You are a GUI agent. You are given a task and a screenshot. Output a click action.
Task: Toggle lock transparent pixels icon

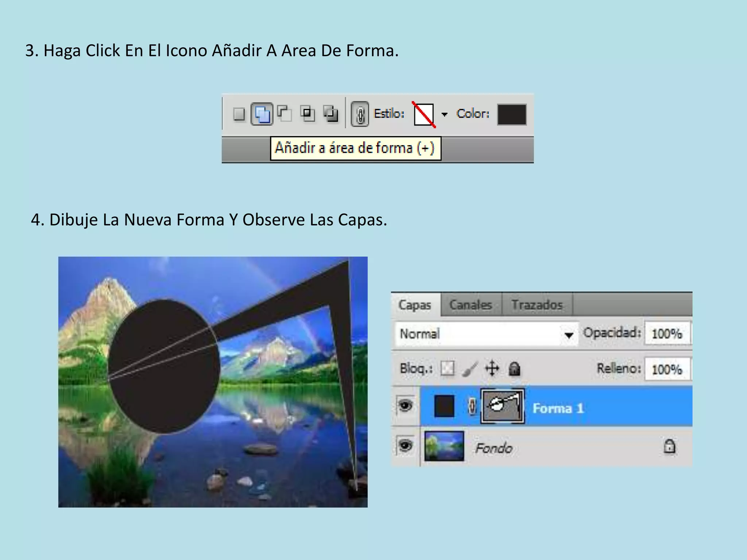click(x=447, y=368)
